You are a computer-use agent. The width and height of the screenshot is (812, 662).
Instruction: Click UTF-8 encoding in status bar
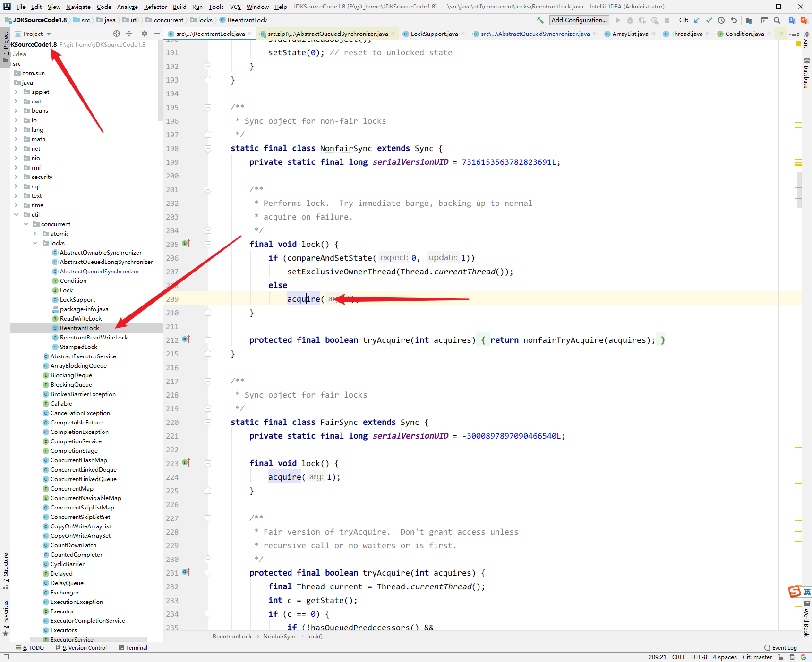pyautogui.click(x=699, y=657)
